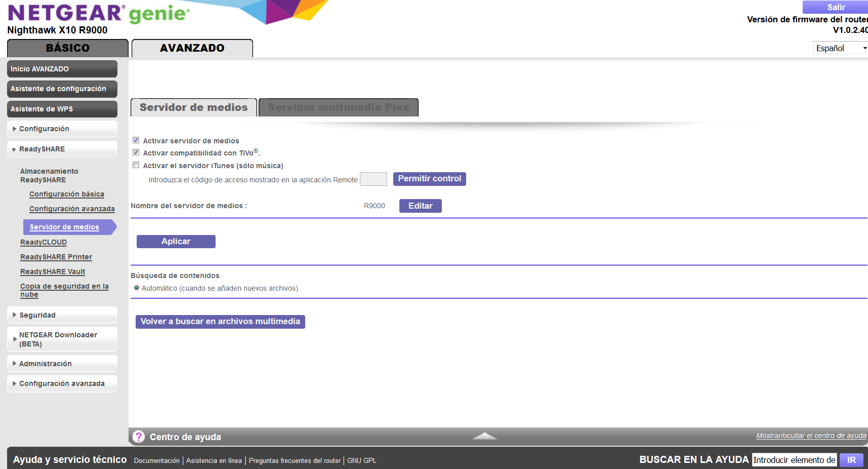Screen dimensions: 868x469
Task: Expand the sidebar Configuración avanzada section
Action: (x=62, y=383)
